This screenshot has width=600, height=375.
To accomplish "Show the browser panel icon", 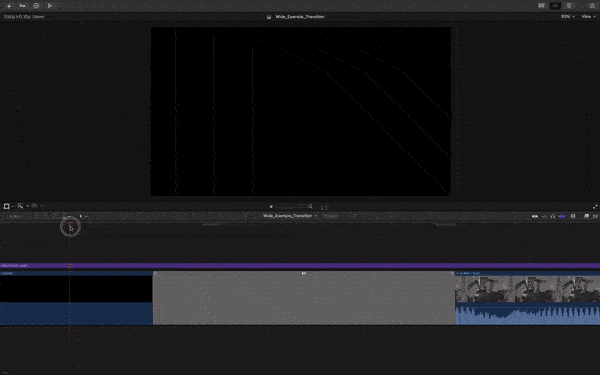I will pos(541,6).
